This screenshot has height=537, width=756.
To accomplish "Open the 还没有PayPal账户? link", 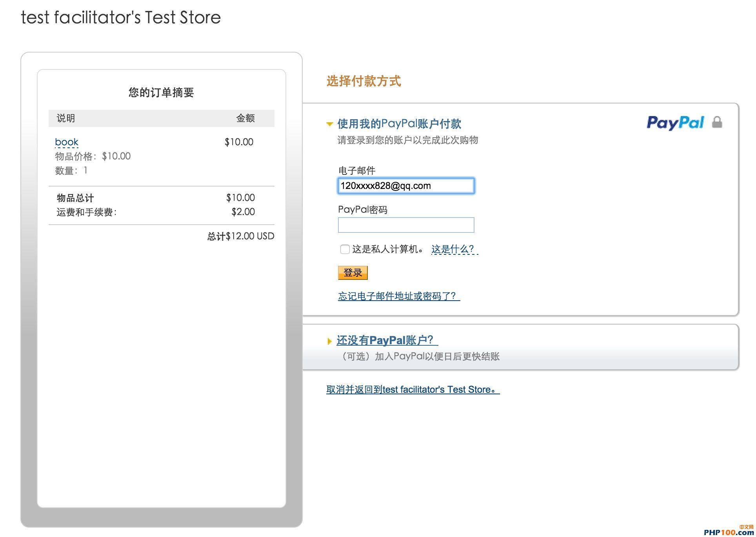I will pyautogui.click(x=387, y=340).
